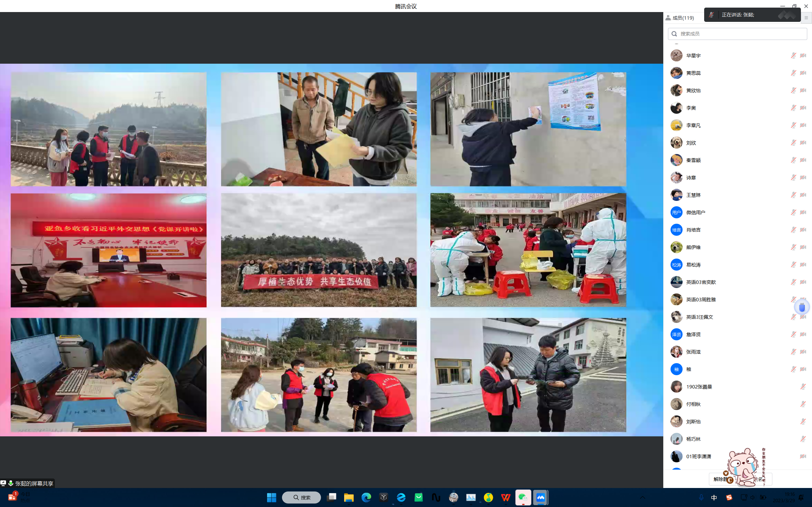812x507 pixels.
Task: Click the 易松涛 member avatar
Action: tap(676, 265)
